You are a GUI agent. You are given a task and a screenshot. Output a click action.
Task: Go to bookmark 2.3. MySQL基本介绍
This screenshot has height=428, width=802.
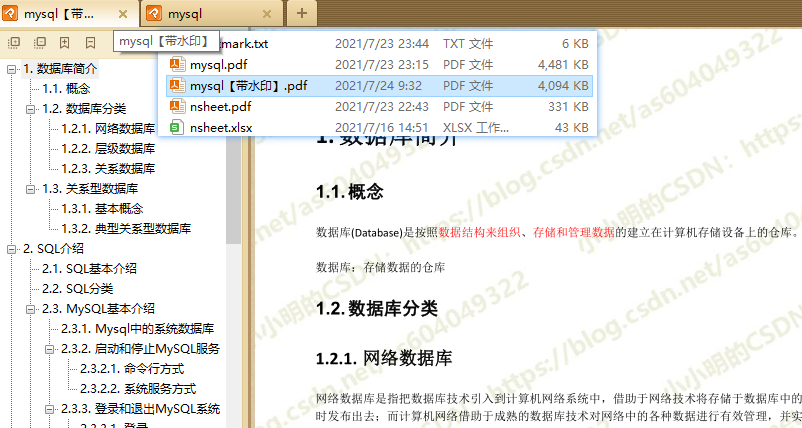coord(98,308)
